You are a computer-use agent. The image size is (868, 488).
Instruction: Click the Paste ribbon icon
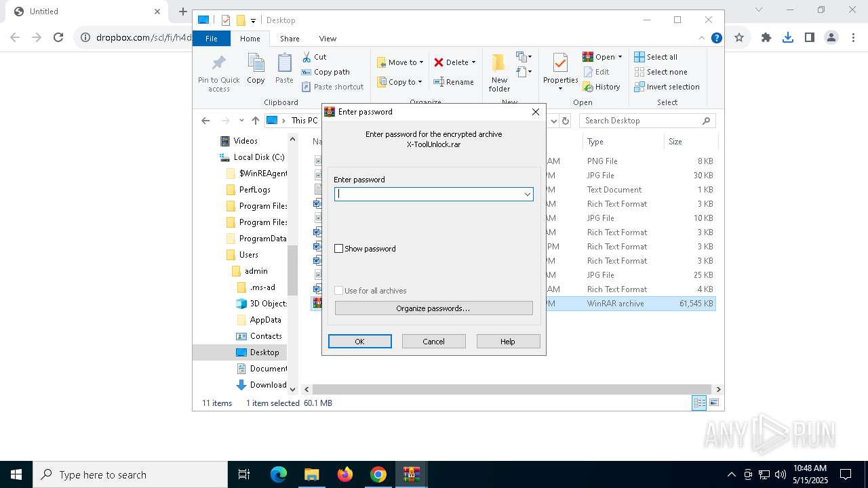click(x=284, y=69)
